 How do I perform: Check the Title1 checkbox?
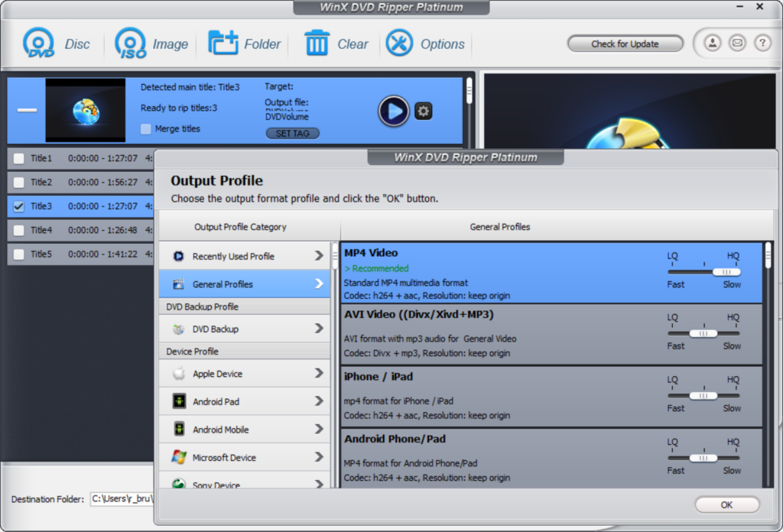19,159
